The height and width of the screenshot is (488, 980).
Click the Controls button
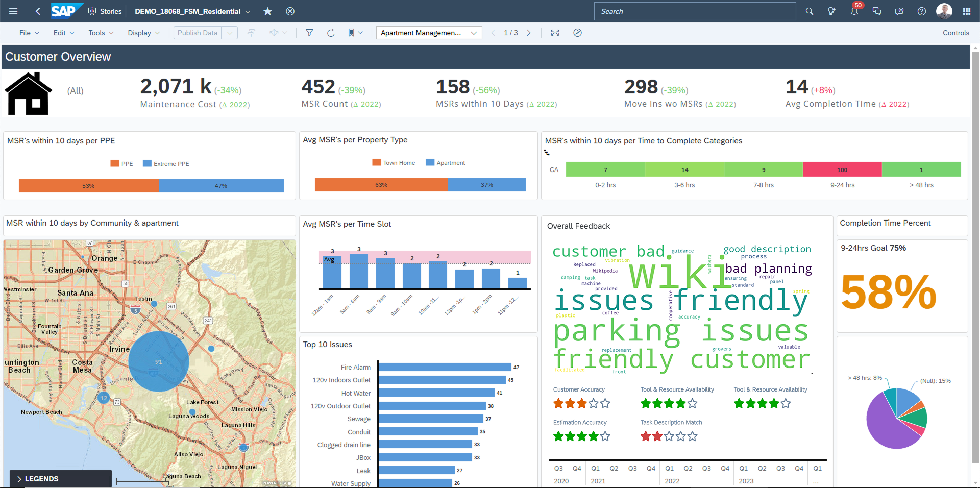[x=955, y=33]
